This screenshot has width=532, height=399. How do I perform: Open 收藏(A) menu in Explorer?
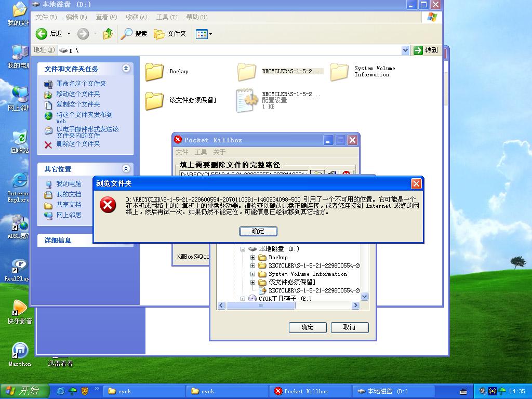(x=137, y=17)
